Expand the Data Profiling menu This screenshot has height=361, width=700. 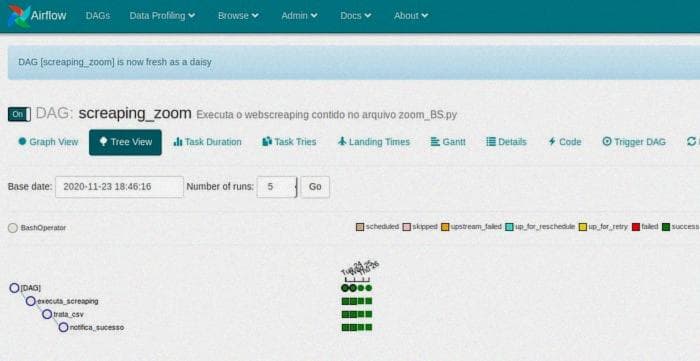coord(162,16)
